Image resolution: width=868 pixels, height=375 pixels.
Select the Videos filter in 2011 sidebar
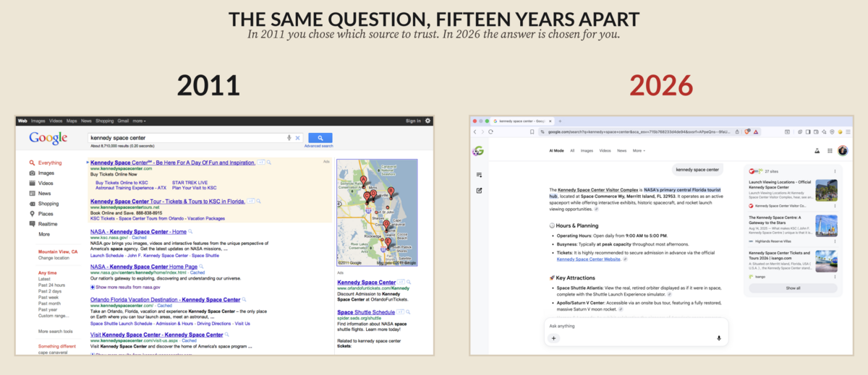click(44, 184)
